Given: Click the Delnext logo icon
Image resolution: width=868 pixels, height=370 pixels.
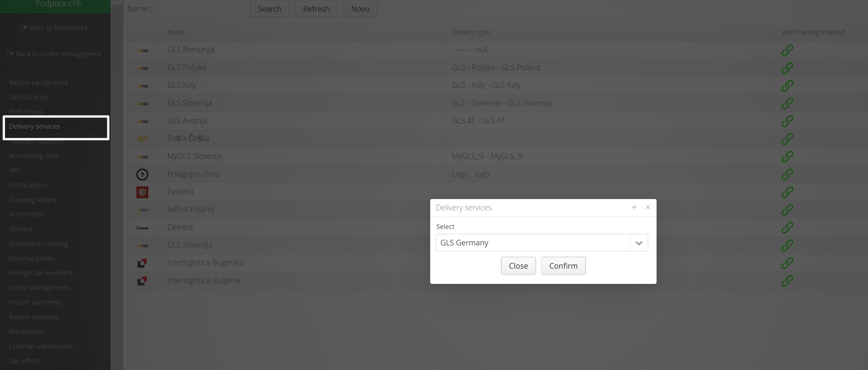Looking at the screenshot, I should click(x=142, y=228).
